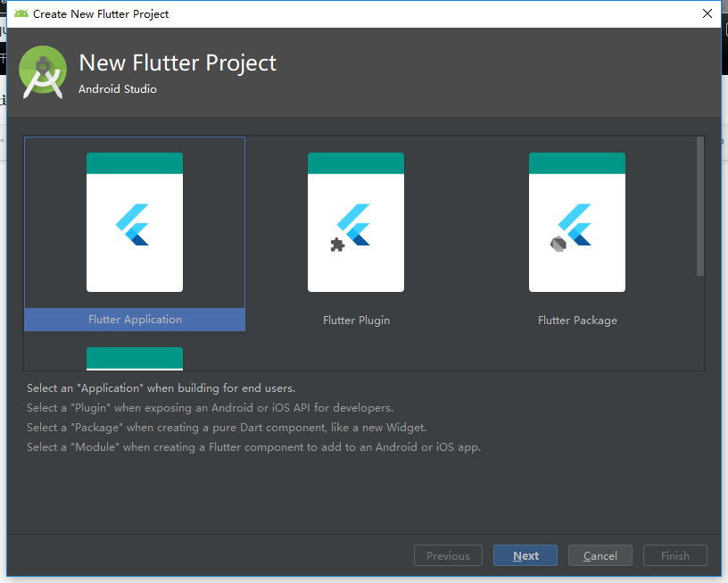
Task: Click the Flutter Plugin label
Action: [x=356, y=320]
